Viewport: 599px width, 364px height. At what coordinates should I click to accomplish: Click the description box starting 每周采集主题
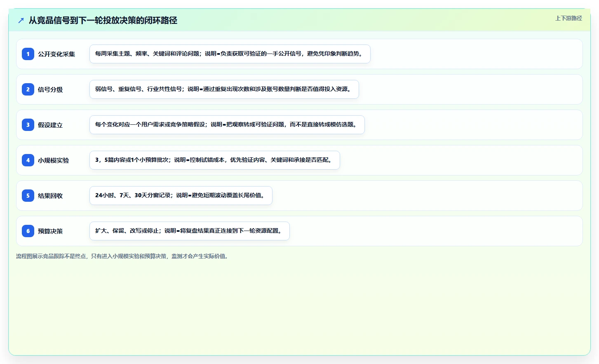pyautogui.click(x=230, y=54)
